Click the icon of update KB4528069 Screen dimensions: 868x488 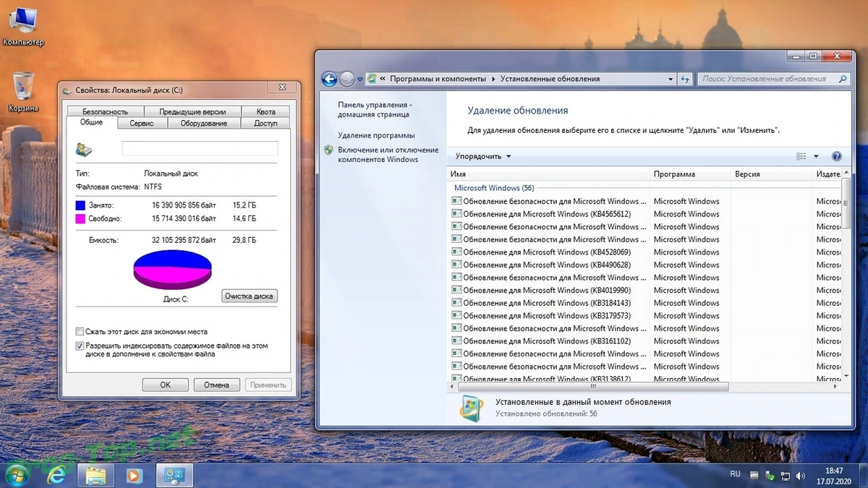tap(456, 252)
